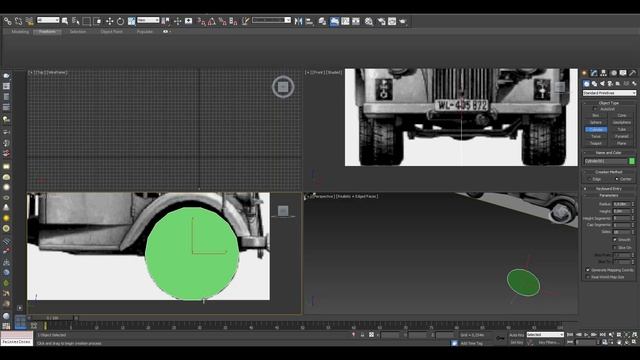This screenshot has width=640, height=360.
Task: Open the selection filter dropdown
Action: click(x=48, y=20)
